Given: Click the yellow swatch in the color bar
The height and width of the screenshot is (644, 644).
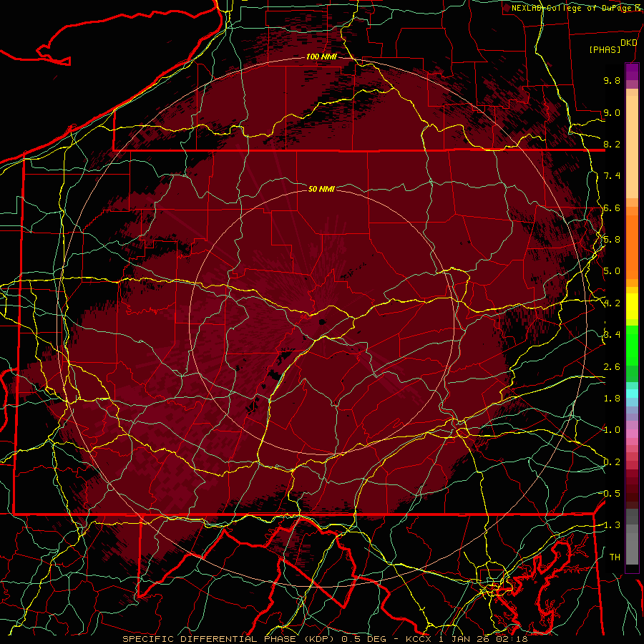Looking at the screenshot, I should click(632, 306).
